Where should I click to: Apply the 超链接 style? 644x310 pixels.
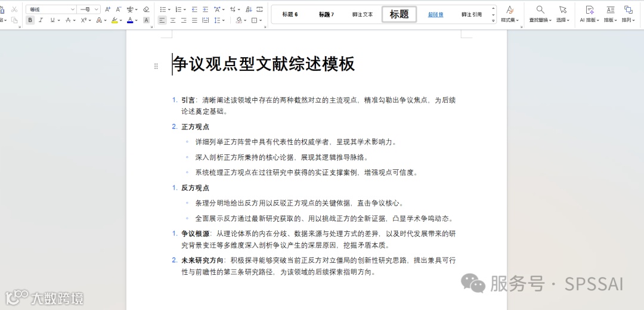tap(435, 14)
